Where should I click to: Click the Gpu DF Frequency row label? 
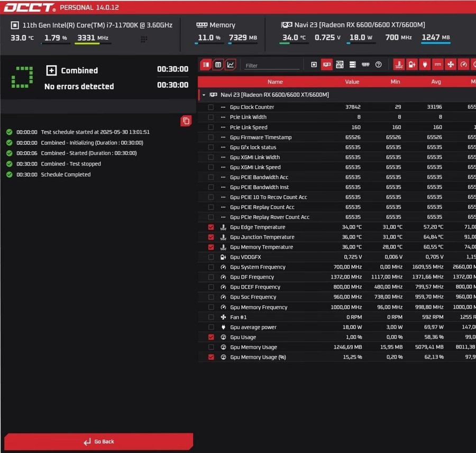pos(252,277)
